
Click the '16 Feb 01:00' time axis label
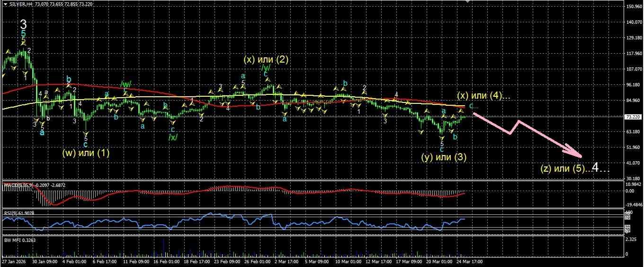click(x=167, y=261)
